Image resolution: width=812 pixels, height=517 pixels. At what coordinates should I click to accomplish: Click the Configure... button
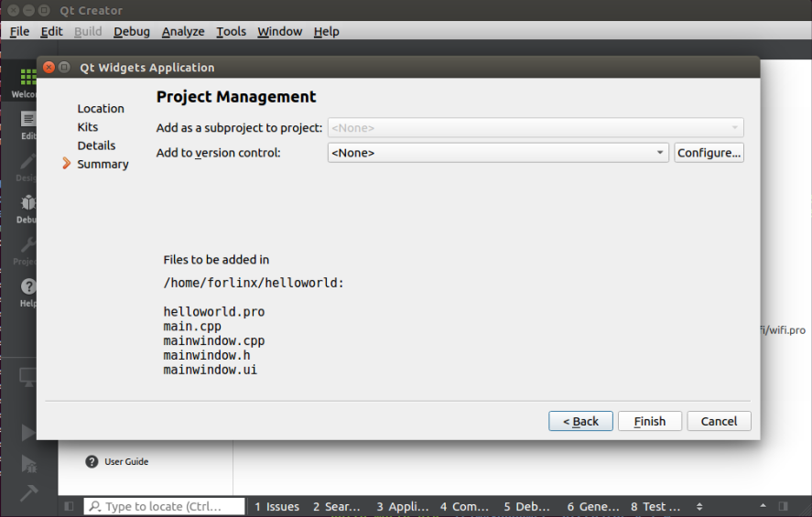(x=709, y=153)
